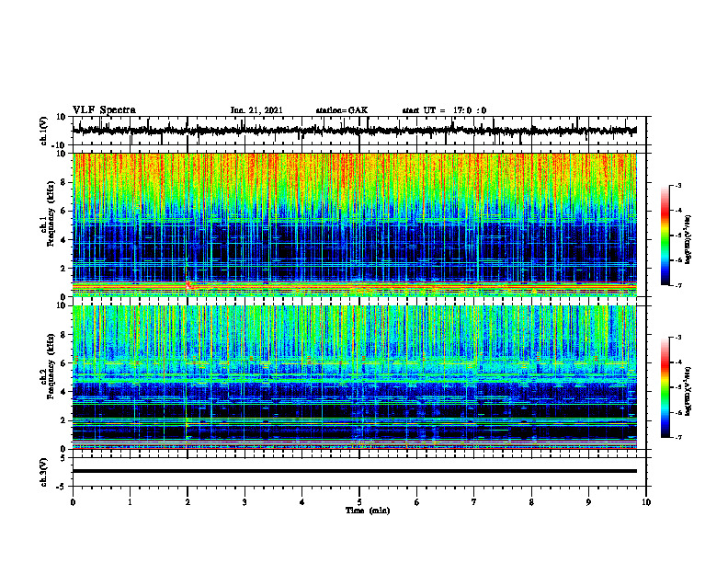Click the flat black ch.3 voltage trace
Screen dimensions: 728x563
(354, 471)
